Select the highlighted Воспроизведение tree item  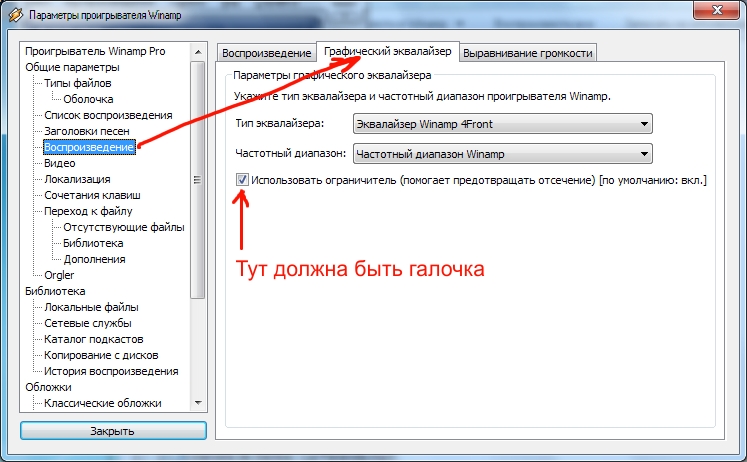(x=89, y=147)
